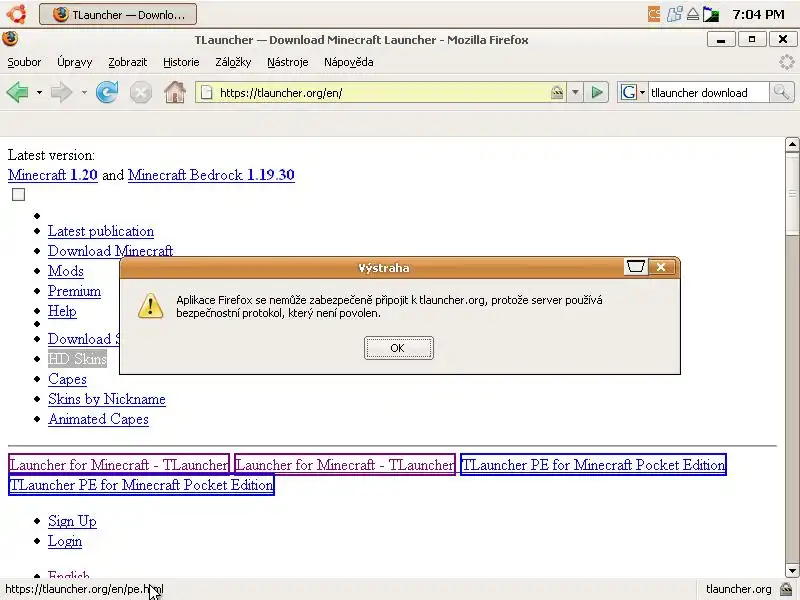Click TLauncher PE link on the second line

pos(141,485)
